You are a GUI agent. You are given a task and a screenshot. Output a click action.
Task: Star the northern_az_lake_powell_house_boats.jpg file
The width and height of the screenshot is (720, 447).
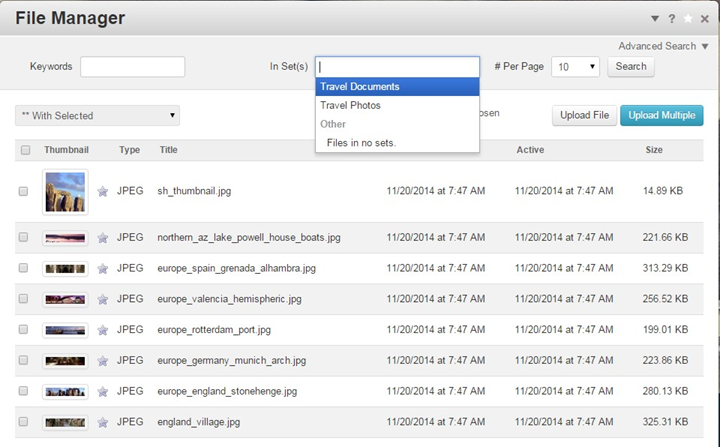102,238
